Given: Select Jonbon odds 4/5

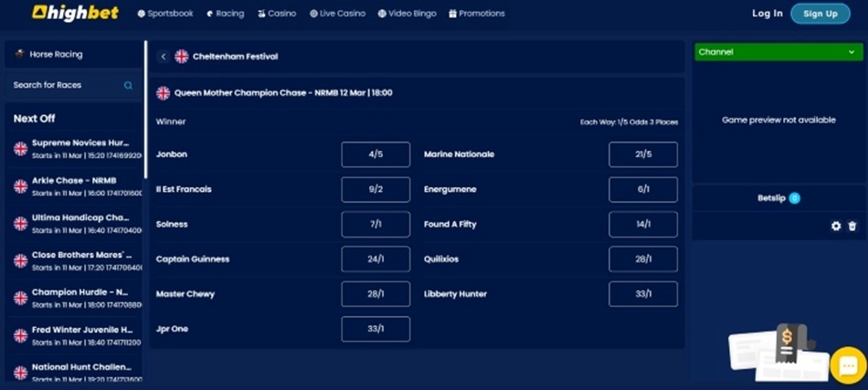Looking at the screenshot, I should tap(376, 154).
